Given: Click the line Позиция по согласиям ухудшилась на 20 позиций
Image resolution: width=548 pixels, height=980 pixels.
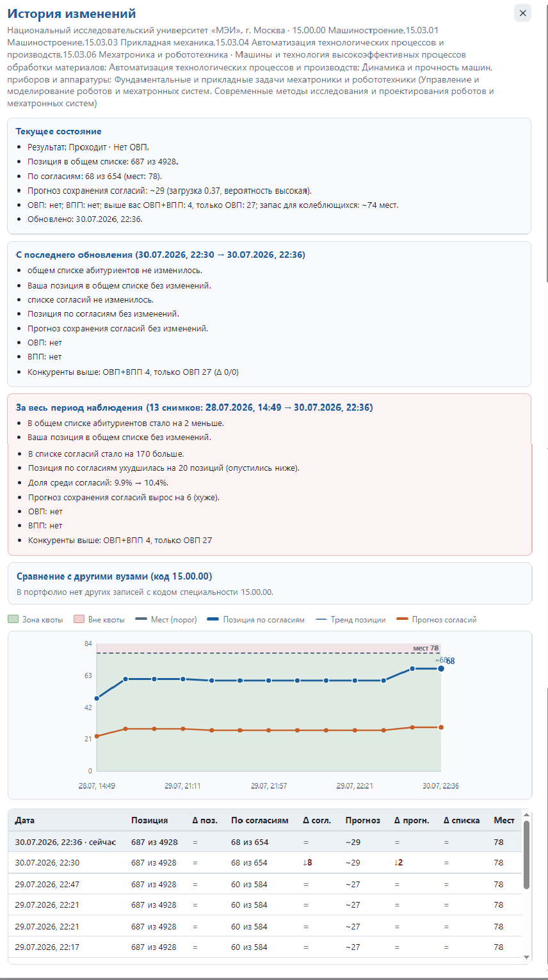Looking at the screenshot, I should coord(163,468).
